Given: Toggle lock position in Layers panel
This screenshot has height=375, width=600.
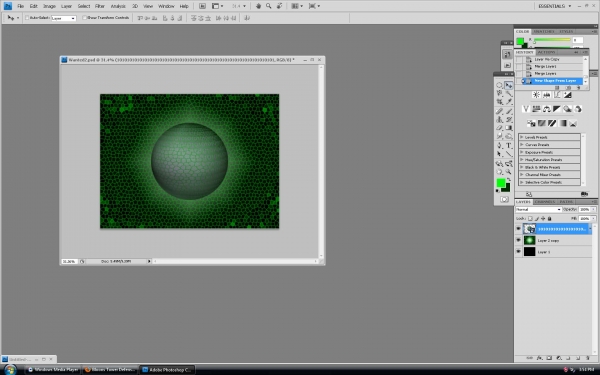Looking at the screenshot, I should click(543, 218).
